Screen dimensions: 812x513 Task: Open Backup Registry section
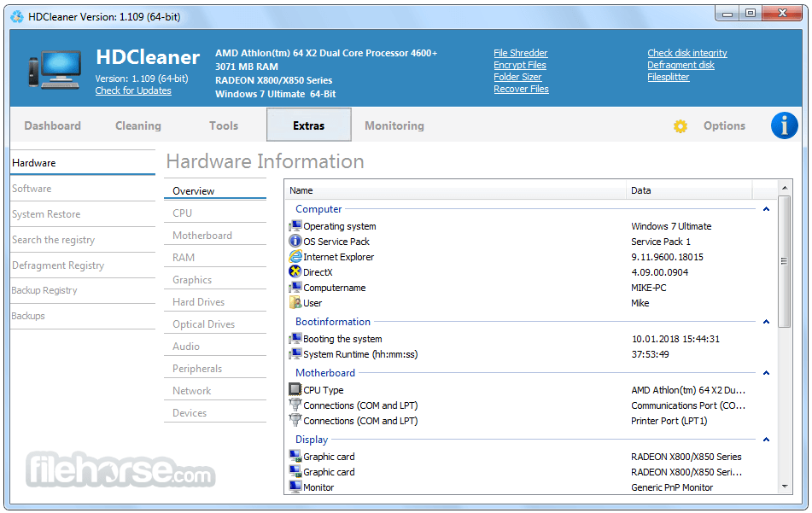coord(82,290)
